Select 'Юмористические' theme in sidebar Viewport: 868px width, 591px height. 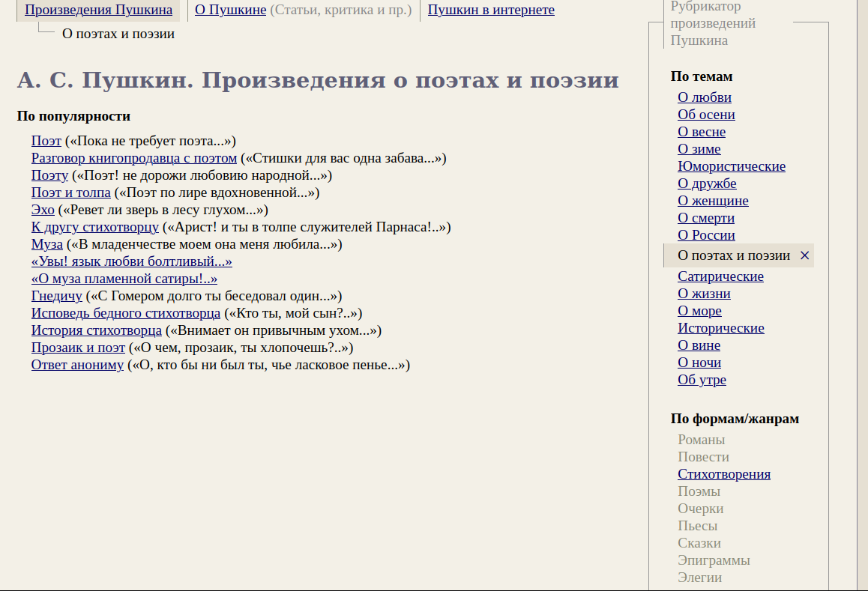(732, 166)
